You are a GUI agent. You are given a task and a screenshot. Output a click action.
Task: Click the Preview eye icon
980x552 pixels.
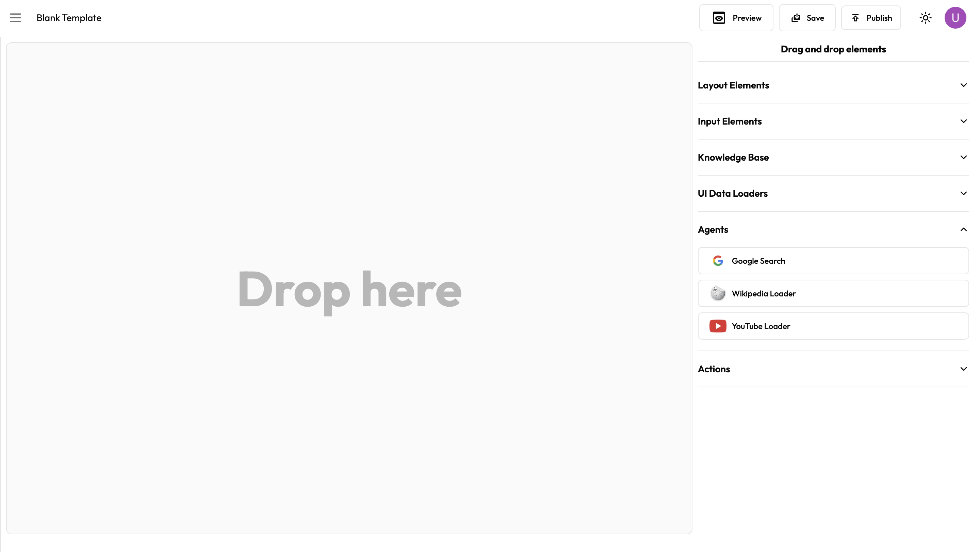(x=719, y=18)
